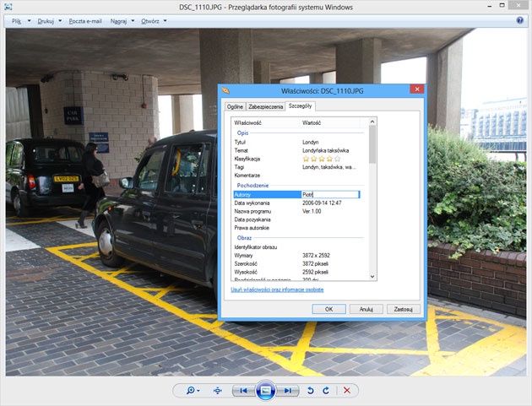The width and height of the screenshot is (532, 406).
Task: Click the Zastosuj button
Action: point(404,309)
